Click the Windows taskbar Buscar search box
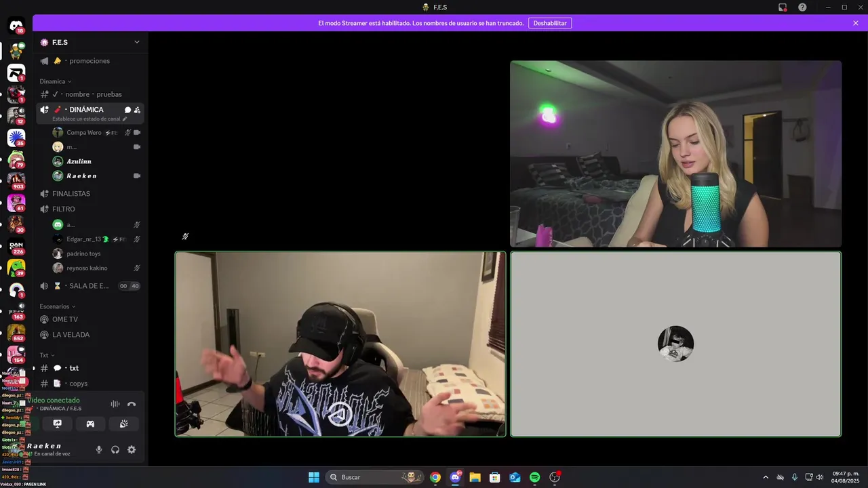The width and height of the screenshot is (868, 488). point(375,477)
